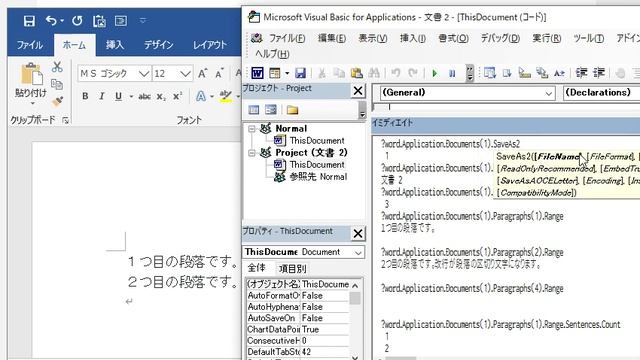
Task: Switch to the デザイン tab in Word
Action: pyautogui.click(x=159, y=44)
